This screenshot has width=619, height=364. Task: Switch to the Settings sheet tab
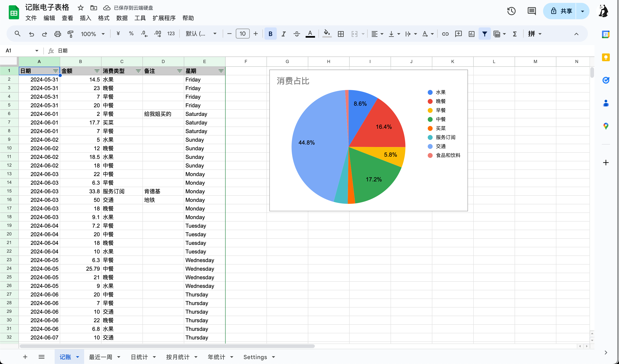tap(255, 357)
